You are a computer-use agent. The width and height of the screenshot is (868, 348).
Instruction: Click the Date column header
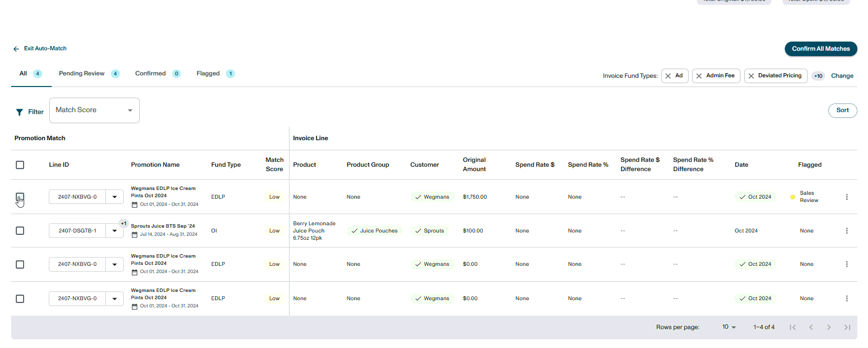(741, 165)
